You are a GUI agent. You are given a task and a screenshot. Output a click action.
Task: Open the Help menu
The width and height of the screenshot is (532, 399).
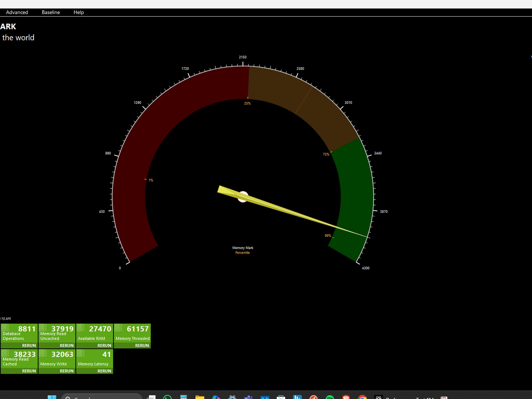tap(79, 12)
